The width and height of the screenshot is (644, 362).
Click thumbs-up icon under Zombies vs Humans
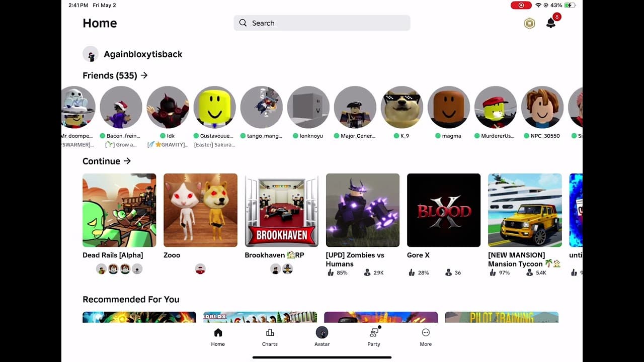(331, 273)
